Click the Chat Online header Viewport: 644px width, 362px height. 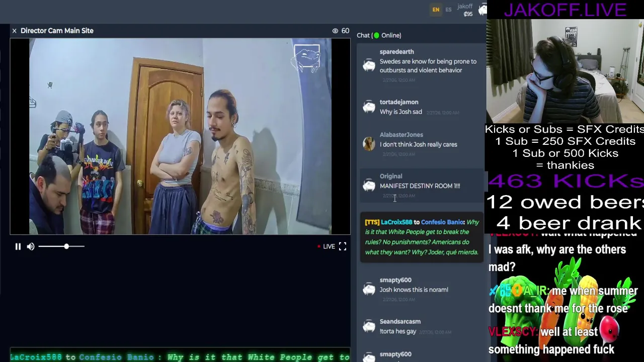pos(379,35)
